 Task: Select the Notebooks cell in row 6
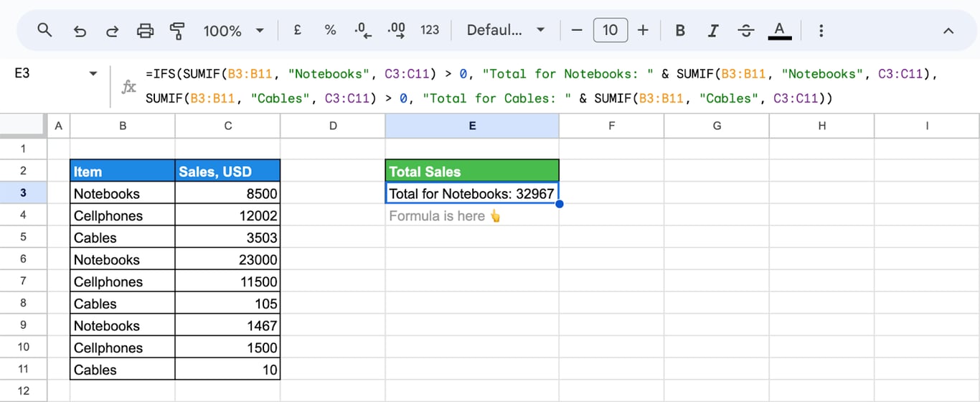(x=123, y=260)
